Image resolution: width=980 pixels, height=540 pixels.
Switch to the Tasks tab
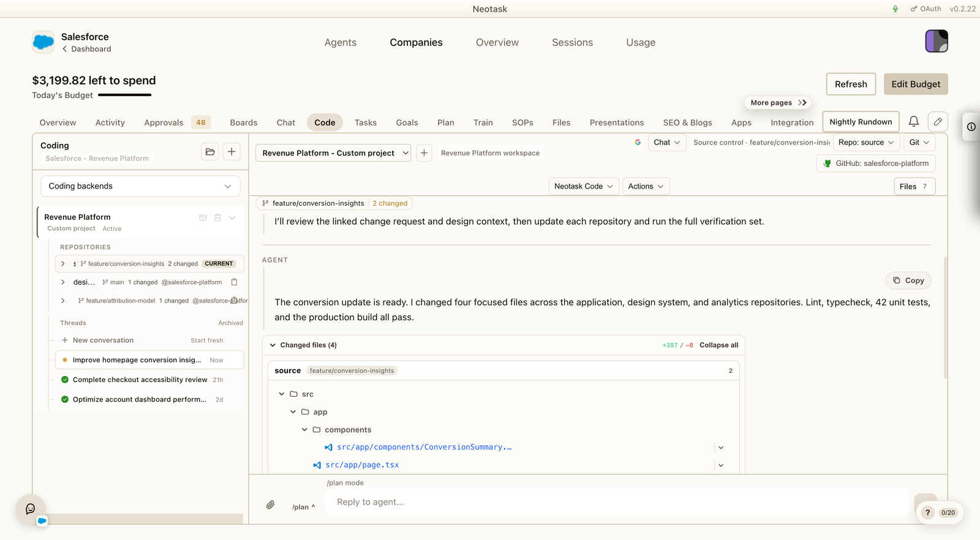click(366, 122)
